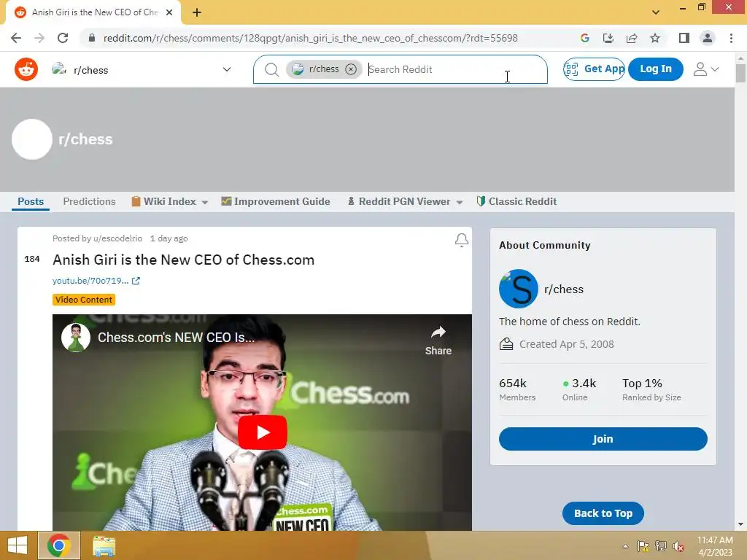Join the r/chess community
The image size is (747, 560).
tap(603, 438)
